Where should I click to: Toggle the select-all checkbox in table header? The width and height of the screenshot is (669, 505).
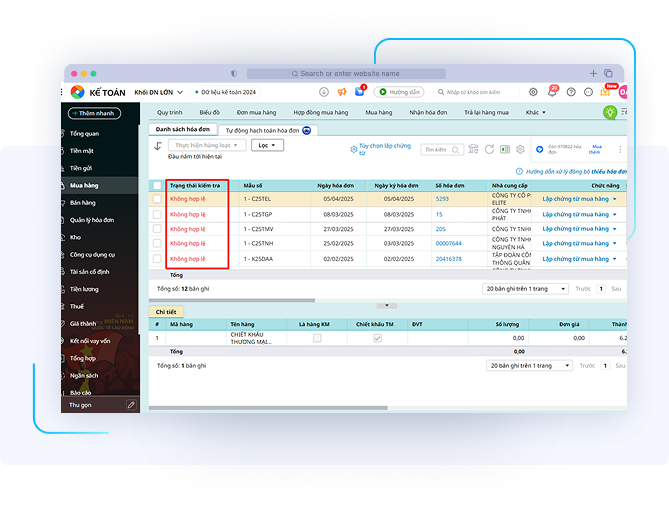[157, 186]
